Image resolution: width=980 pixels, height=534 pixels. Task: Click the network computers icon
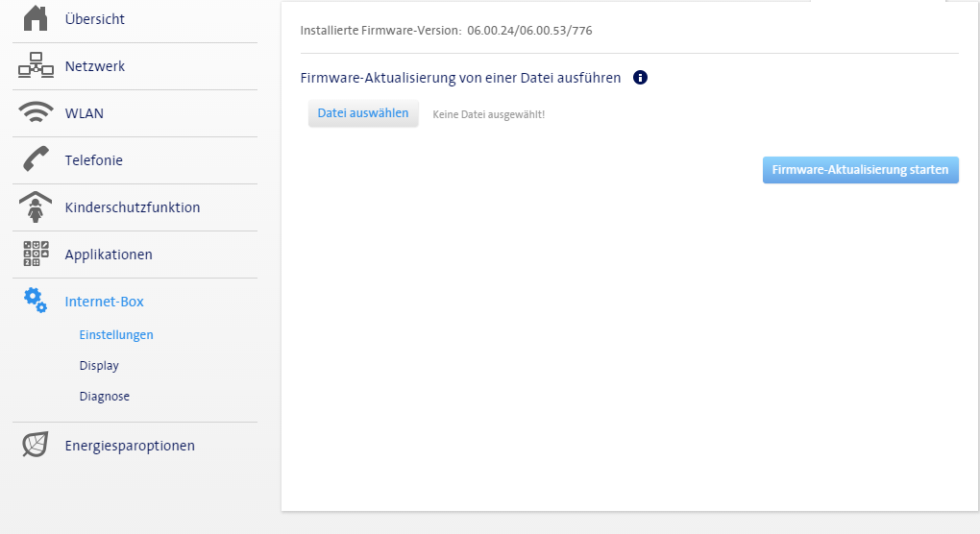click(36, 65)
